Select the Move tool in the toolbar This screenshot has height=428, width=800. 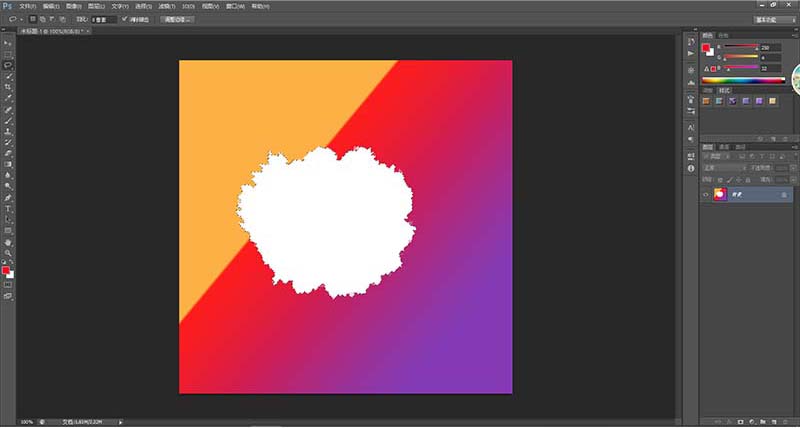[8, 43]
